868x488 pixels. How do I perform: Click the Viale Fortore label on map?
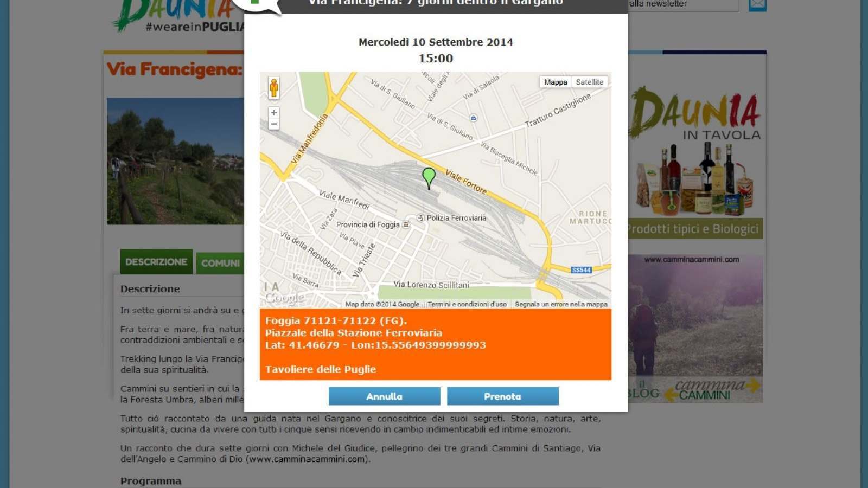[466, 182]
